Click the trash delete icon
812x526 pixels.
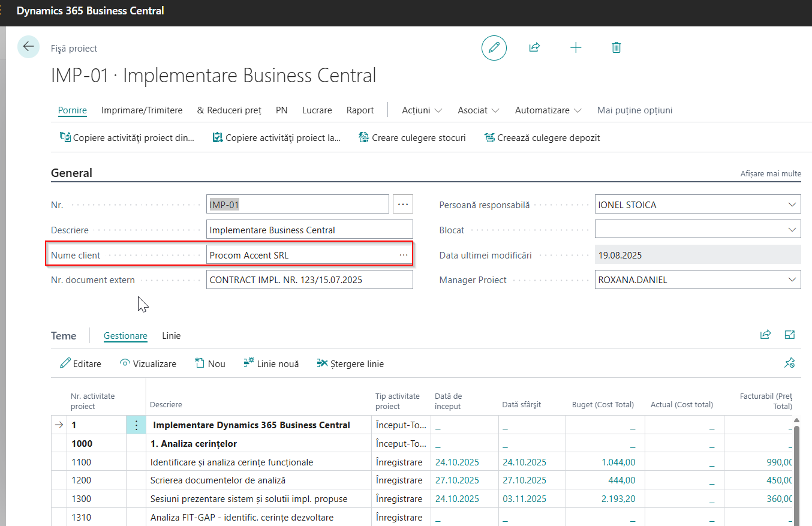[616, 48]
